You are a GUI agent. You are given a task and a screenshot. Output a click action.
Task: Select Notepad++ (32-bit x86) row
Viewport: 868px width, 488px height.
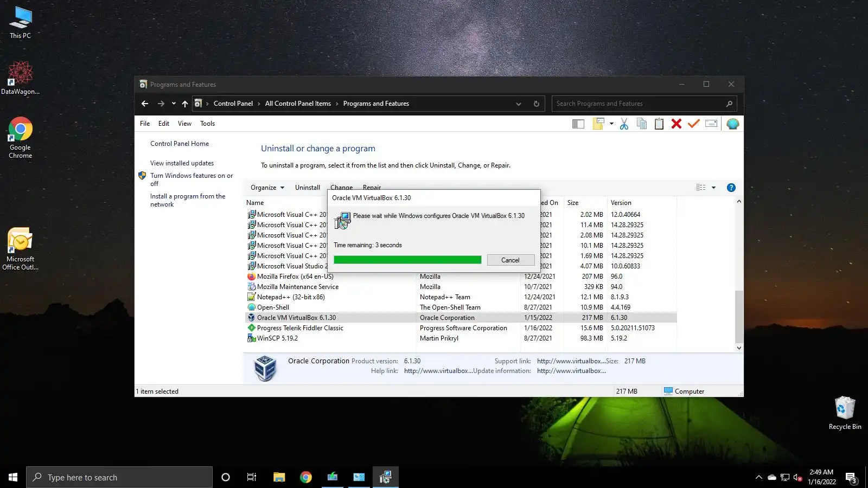[x=461, y=297]
